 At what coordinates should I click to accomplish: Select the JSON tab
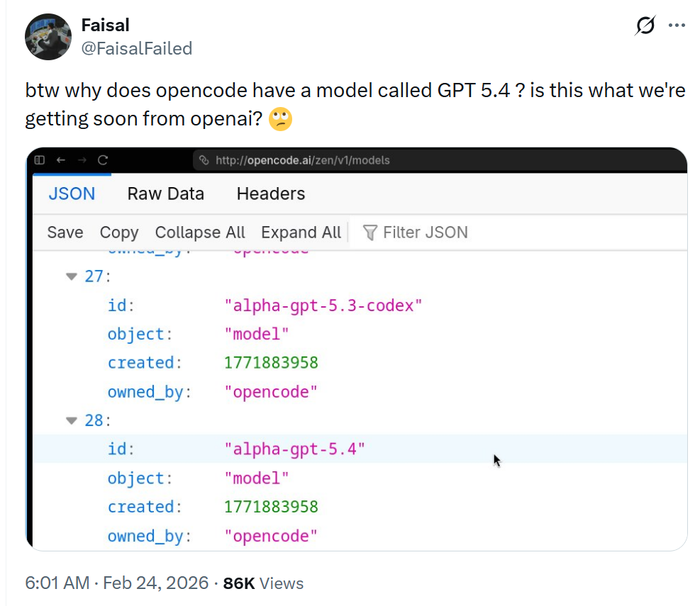click(72, 193)
